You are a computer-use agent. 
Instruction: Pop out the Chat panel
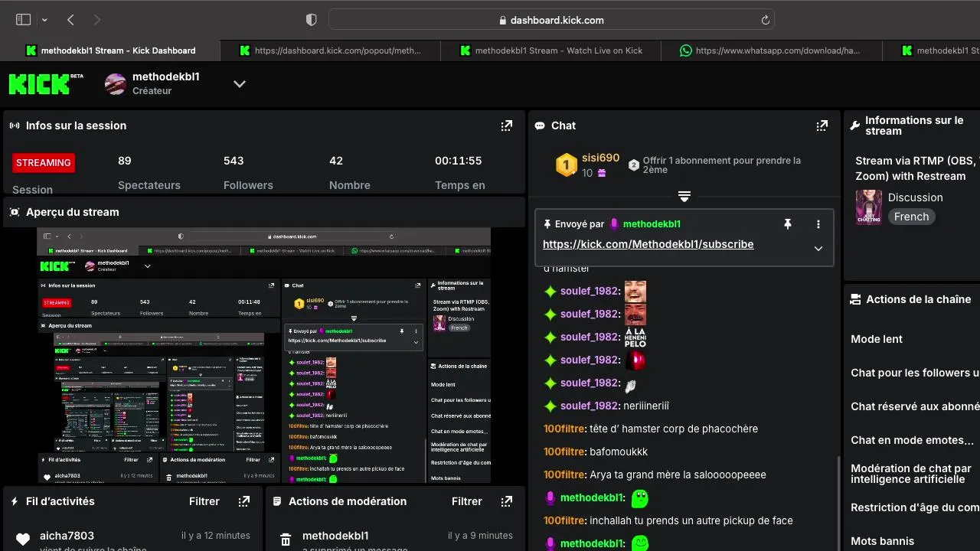point(822,126)
